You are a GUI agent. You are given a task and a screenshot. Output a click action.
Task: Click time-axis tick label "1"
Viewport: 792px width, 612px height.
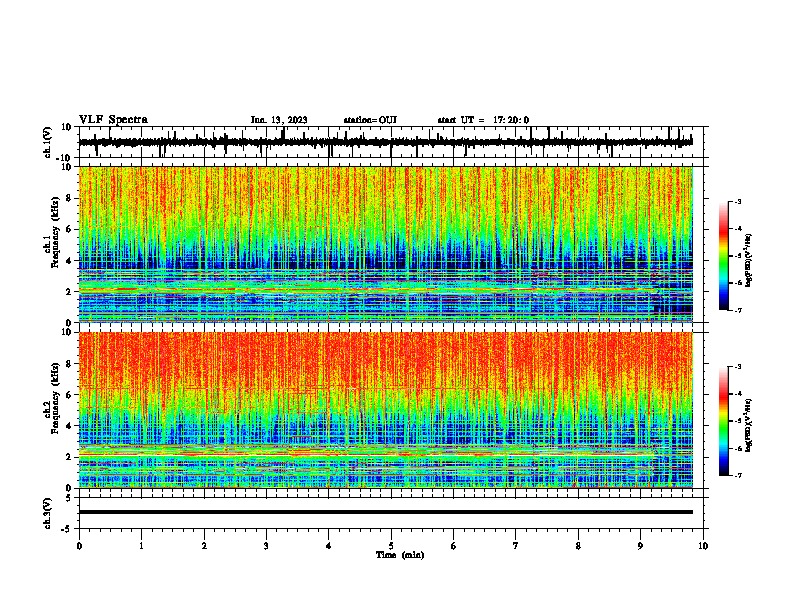(141, 546)
